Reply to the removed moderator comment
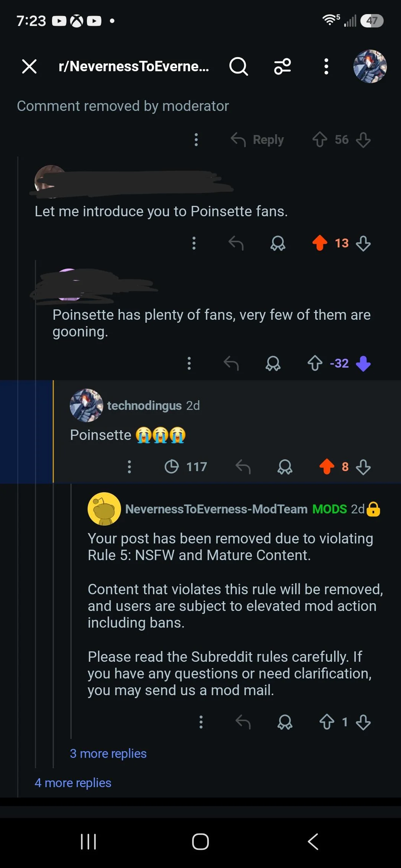The width and height of the screenshot is (401, 868). pyautogui.click(x=257, y=140)
